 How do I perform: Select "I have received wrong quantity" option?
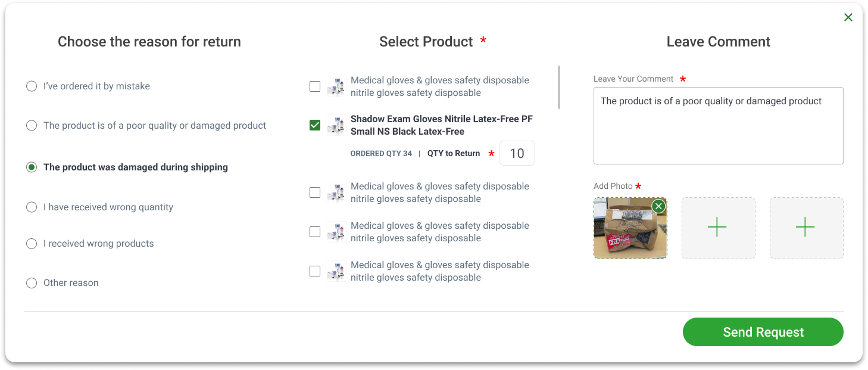point(32,207)
